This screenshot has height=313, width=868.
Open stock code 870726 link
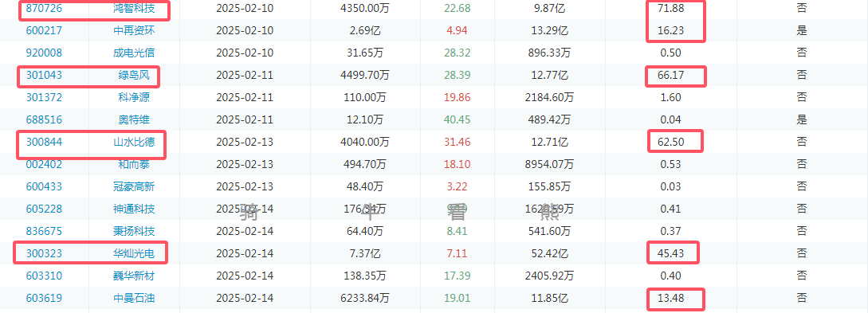[x=44, y=8]
